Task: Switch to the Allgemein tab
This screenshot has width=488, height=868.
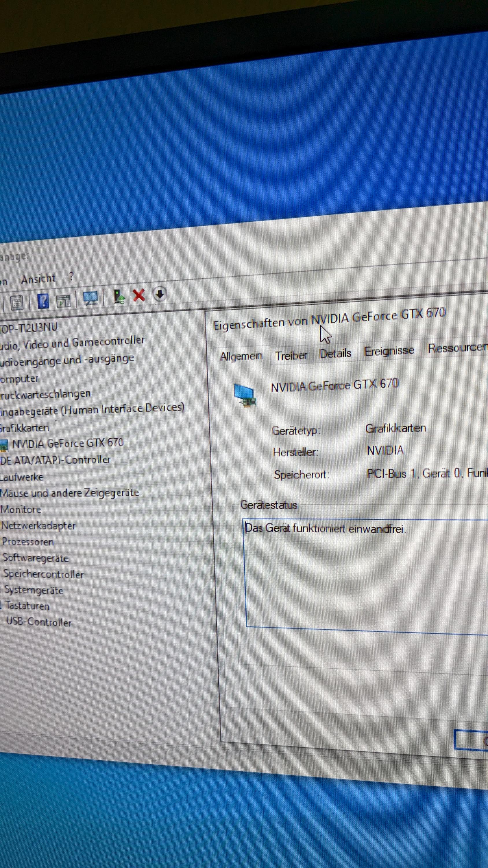Action: click(x=241, y=356)
